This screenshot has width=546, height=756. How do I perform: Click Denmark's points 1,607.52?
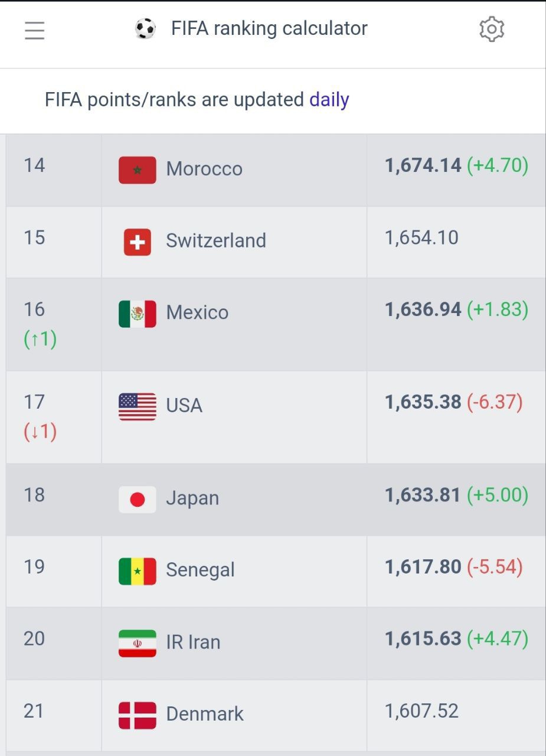421,711
